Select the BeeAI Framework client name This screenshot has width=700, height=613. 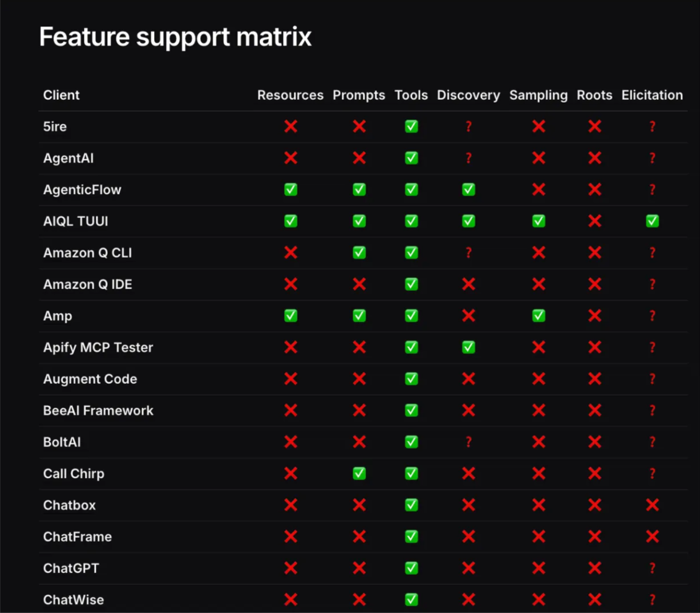point(98,411)
